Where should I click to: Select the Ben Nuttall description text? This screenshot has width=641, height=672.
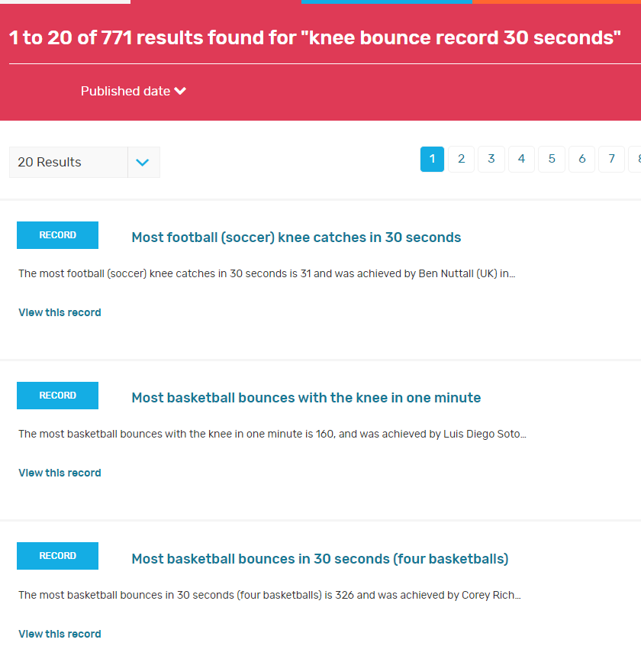point(267,273)
